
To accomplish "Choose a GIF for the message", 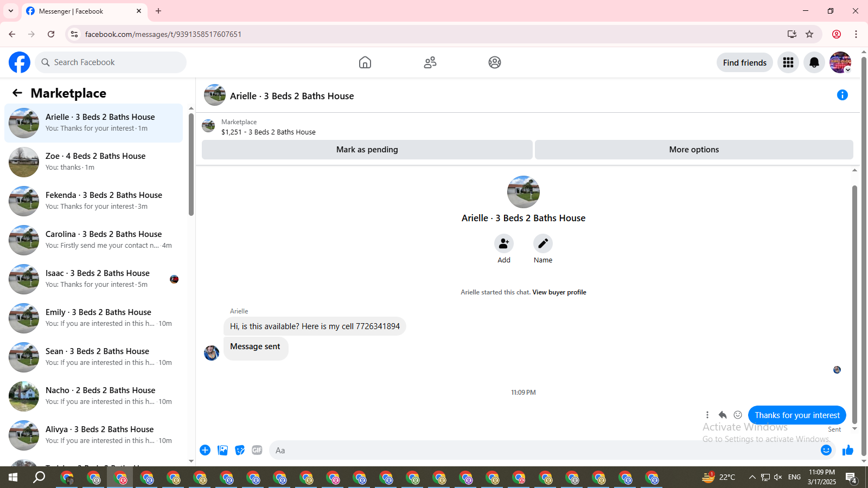I will click(x=257, y=450).
